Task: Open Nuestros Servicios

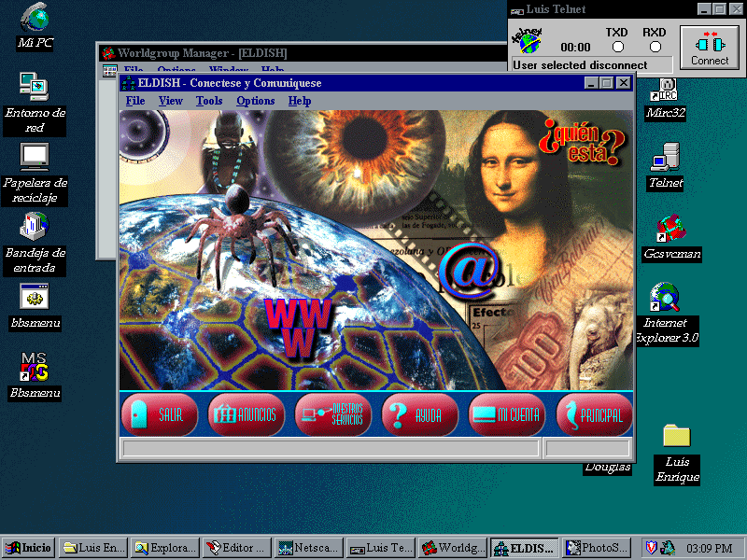Action: [332, 414]
